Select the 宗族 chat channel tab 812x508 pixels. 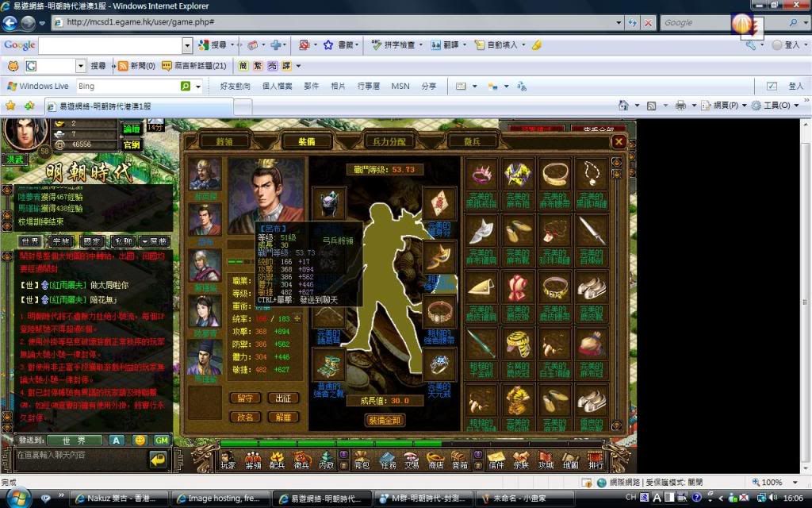61,241
